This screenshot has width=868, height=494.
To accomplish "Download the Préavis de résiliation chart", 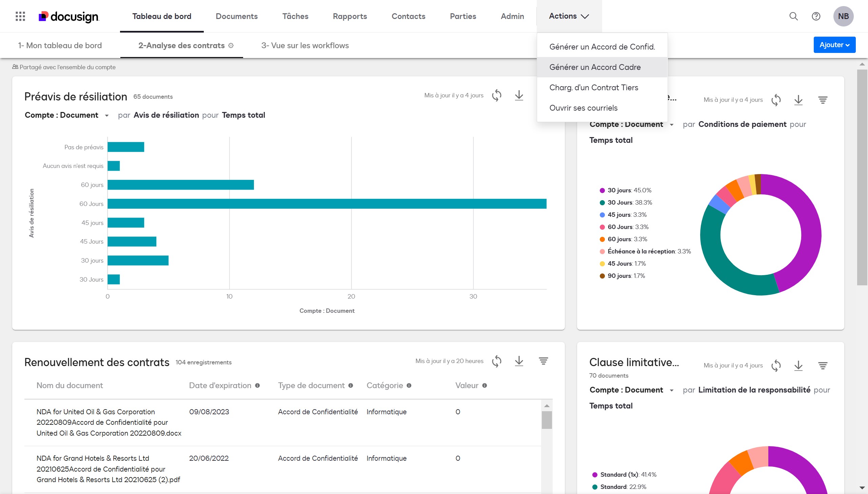I will (x=519, y=95).
